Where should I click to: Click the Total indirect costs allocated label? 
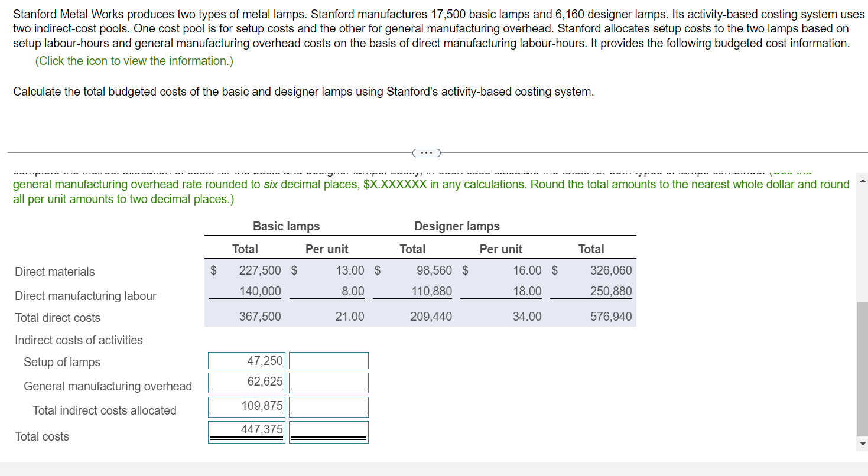pyautogui.click(x=105, y=410)
